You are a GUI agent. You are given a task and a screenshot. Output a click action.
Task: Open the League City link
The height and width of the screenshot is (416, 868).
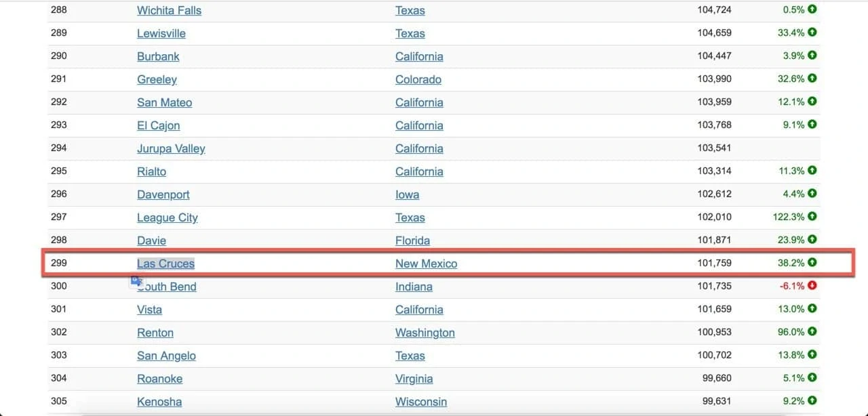[x=167, y=217]
